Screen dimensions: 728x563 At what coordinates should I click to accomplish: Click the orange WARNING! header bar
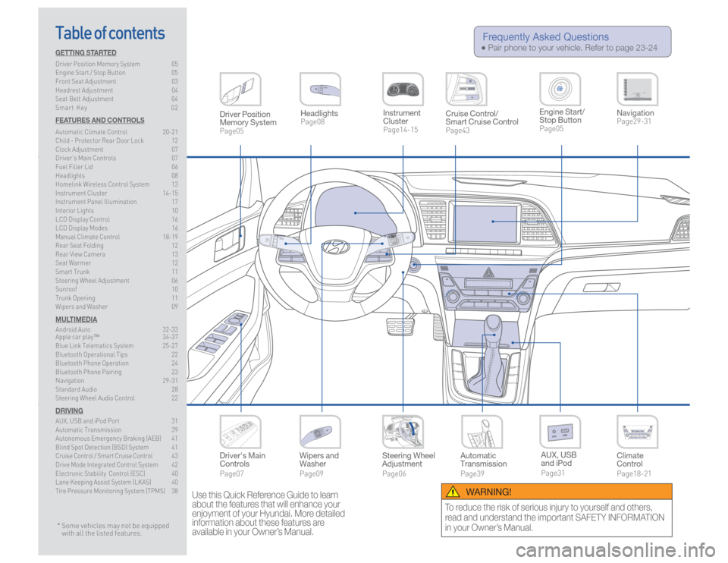tap(557, 492)
